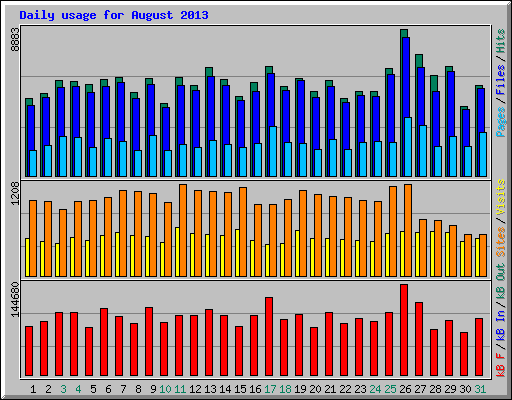Select the green day 18 x-axis label
The image size is (512, 400).
point(285,389)
